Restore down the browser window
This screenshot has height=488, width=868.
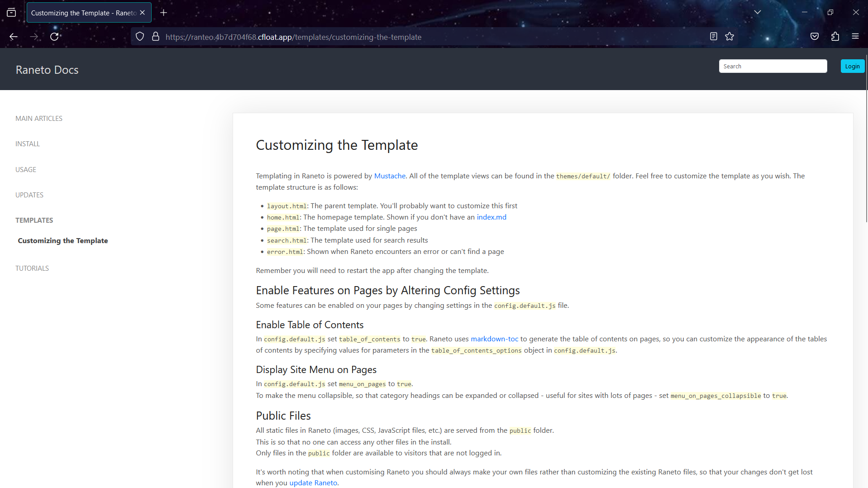[830, 12]
